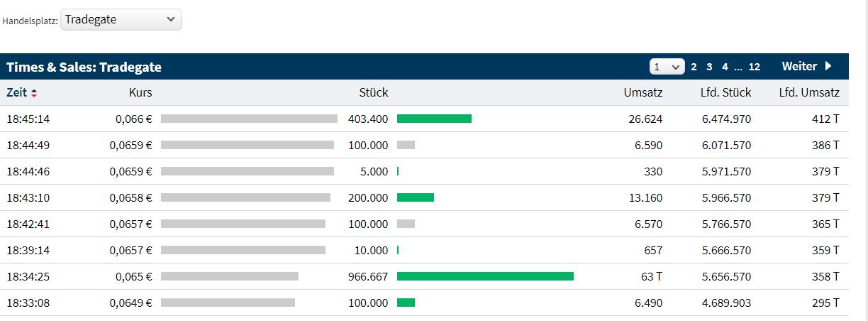Sort table by Zeit column header

pos(16,92)
